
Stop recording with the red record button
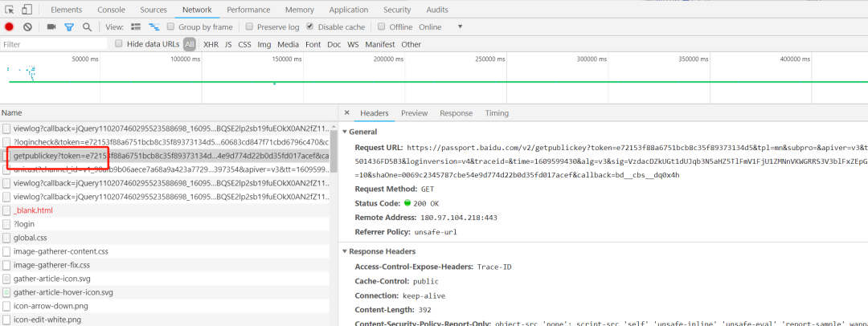tap(10, 26)
